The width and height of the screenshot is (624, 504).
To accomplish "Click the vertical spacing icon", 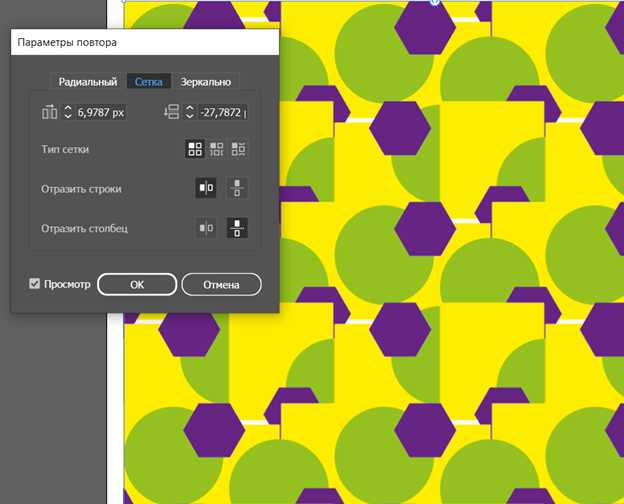I will (172, 112).
